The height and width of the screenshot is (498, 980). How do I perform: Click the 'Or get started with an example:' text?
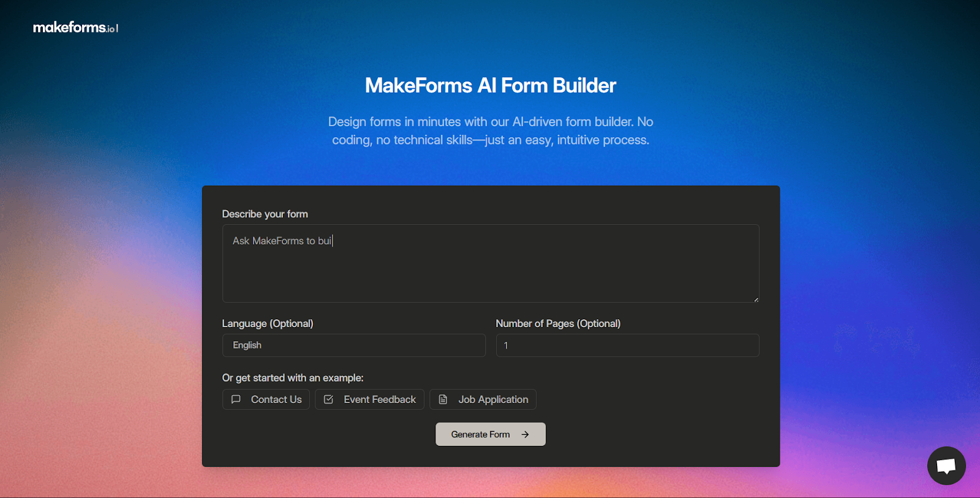[x=293, y=378]
